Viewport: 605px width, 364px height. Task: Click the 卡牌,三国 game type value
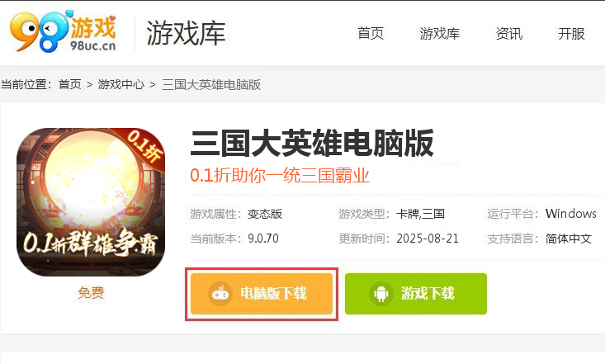tap(420, 214)
